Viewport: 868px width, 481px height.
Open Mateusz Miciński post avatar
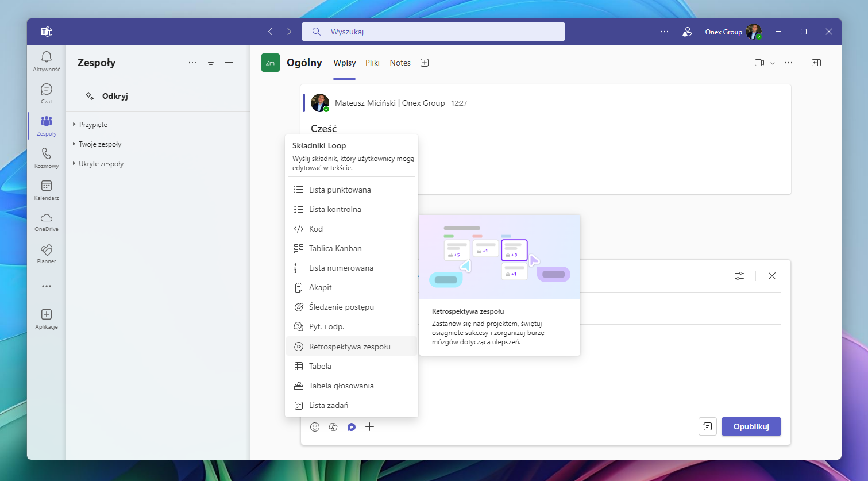[320, 103]
